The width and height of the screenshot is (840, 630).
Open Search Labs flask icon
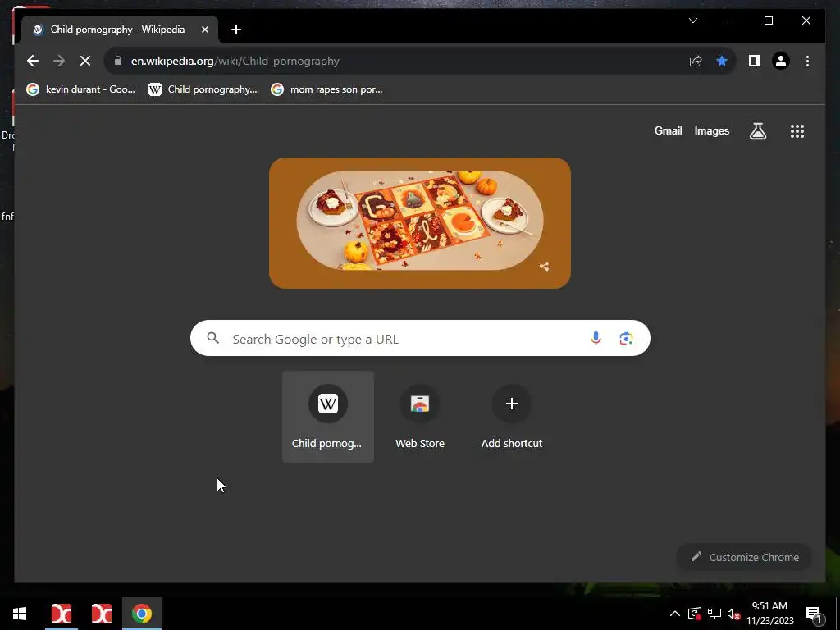(x=757, y=131)
